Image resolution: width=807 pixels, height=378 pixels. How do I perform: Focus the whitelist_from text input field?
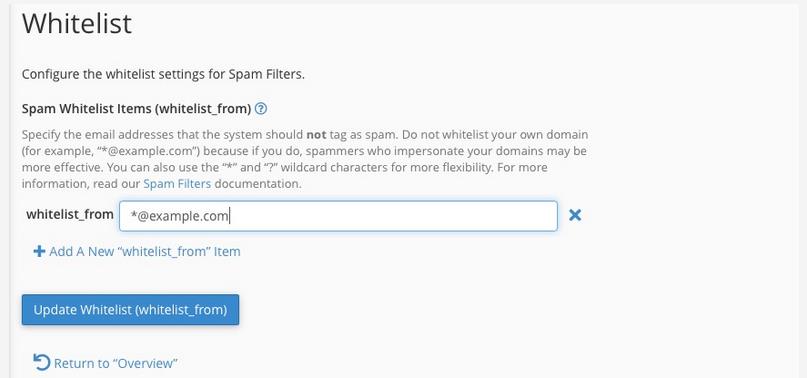[338, 216]
